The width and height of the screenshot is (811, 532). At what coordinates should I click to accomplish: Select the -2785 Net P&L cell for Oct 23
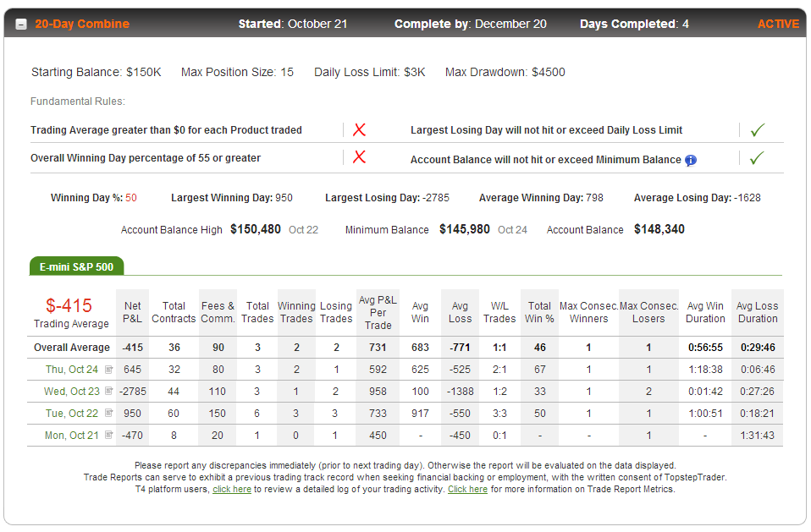[132, 392]
